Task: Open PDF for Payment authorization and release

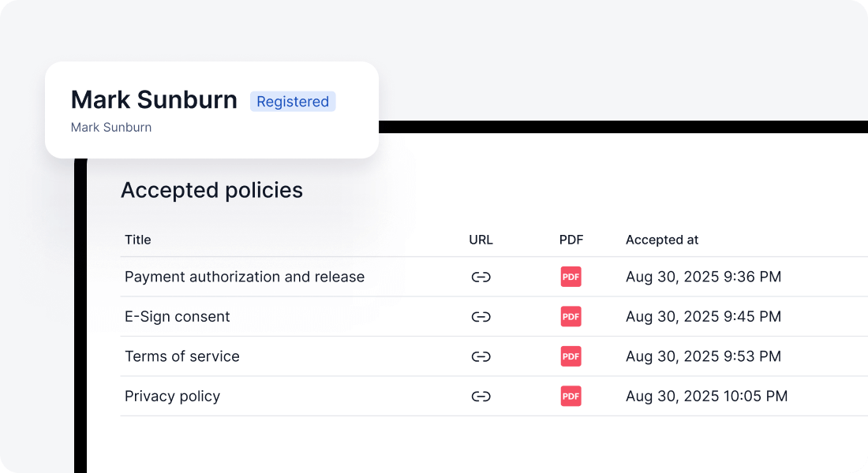Action: (571, 277)
